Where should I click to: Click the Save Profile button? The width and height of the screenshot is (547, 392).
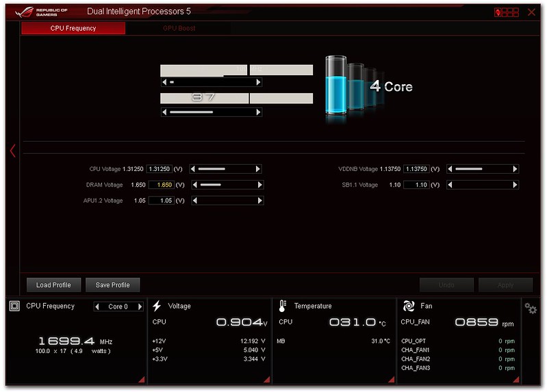tap(113, 285)
